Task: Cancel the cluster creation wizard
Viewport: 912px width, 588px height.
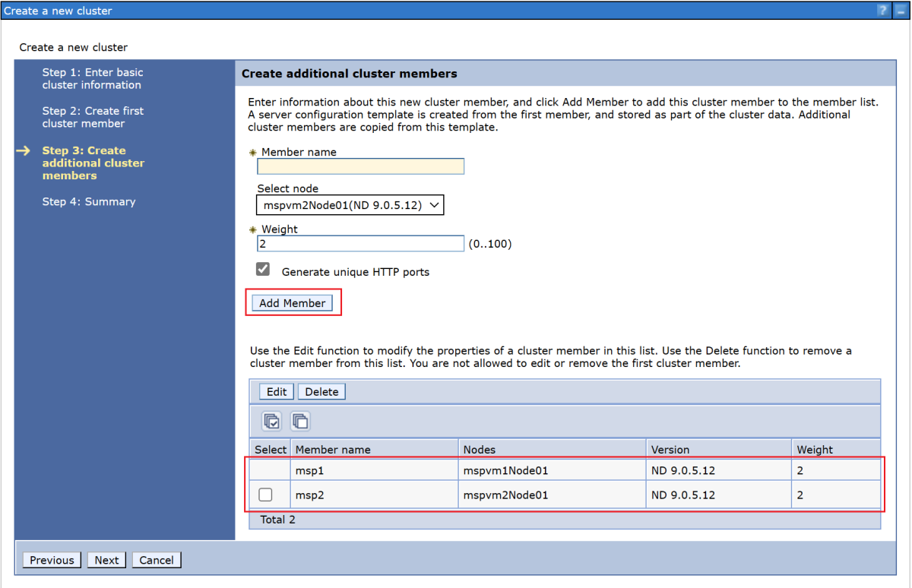Action: [156, 560]
